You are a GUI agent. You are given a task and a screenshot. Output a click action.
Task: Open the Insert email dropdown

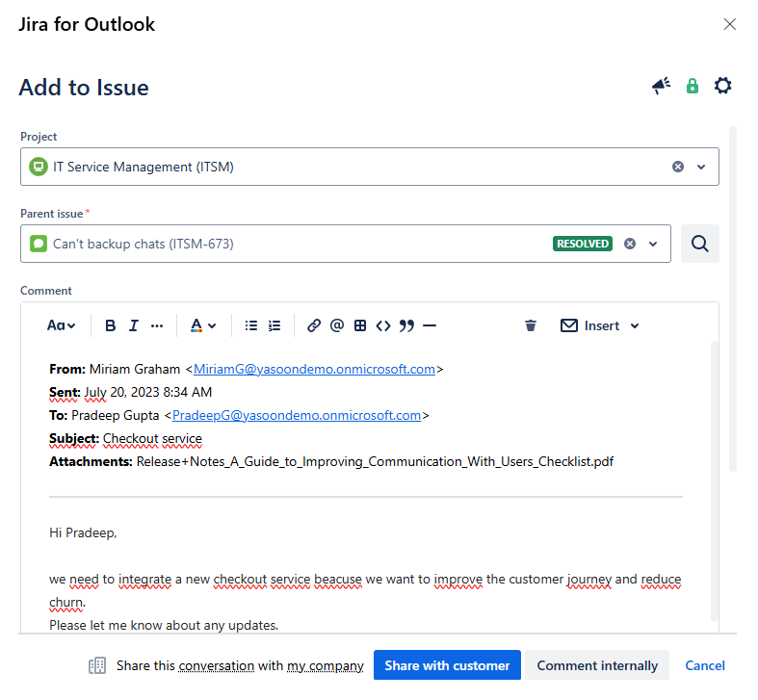tap(601, 325)
